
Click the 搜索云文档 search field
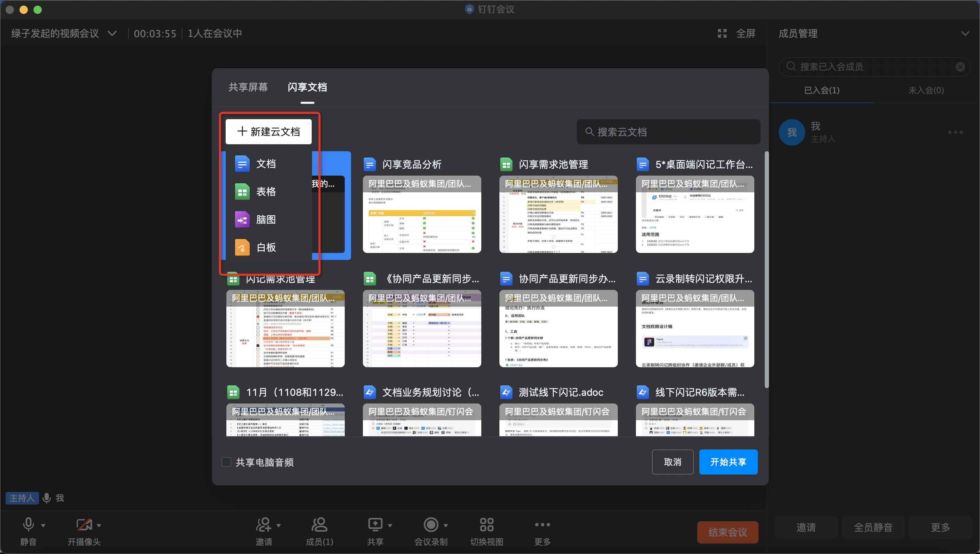coord(668,132)
